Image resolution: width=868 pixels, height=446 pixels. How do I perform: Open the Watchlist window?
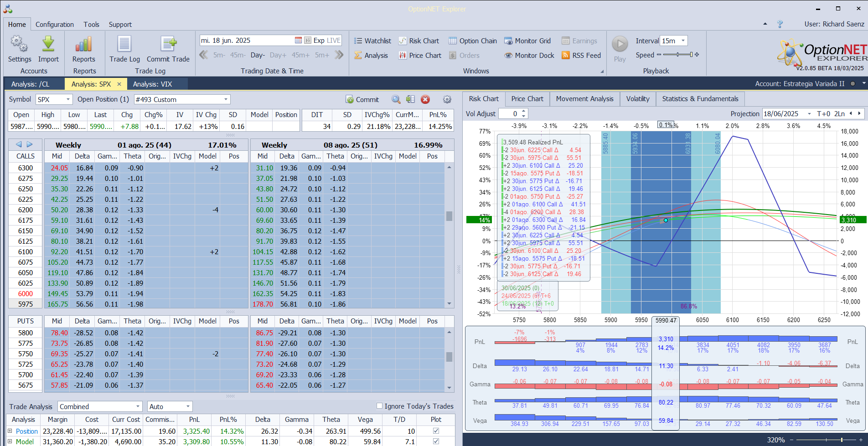[x=372, y=41]
